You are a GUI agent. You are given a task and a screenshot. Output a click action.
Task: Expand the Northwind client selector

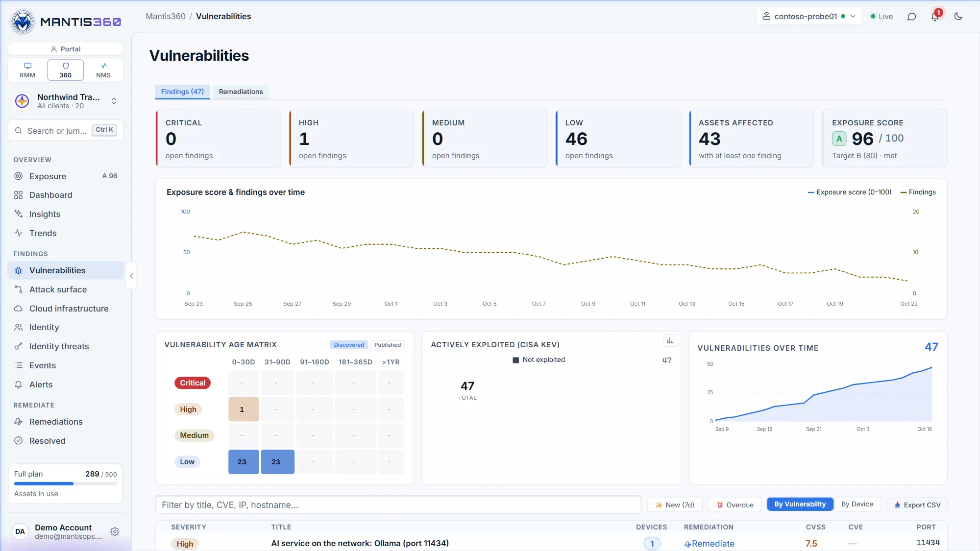click(66, 101)
